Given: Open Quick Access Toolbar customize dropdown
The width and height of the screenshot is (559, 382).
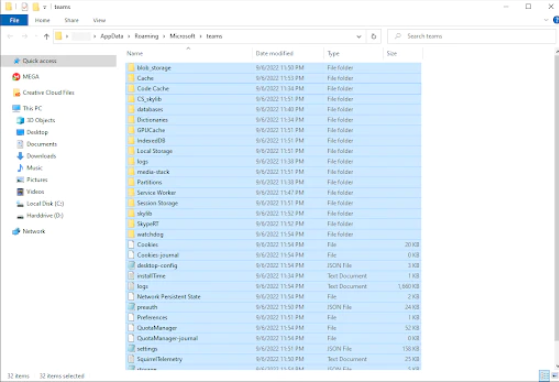Looking at the screenshot, I should [45, 7].
